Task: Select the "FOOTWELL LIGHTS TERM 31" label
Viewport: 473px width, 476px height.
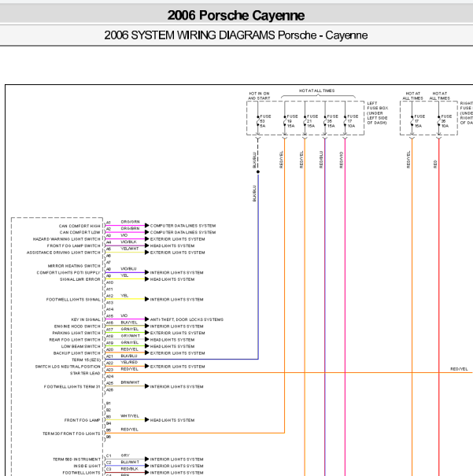Action: pos(72,387)
